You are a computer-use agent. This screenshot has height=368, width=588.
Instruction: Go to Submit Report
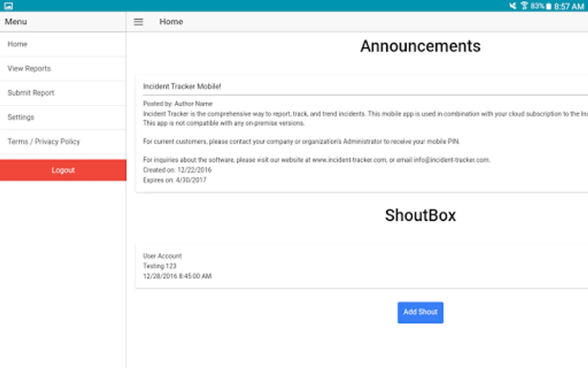(63, 93)
